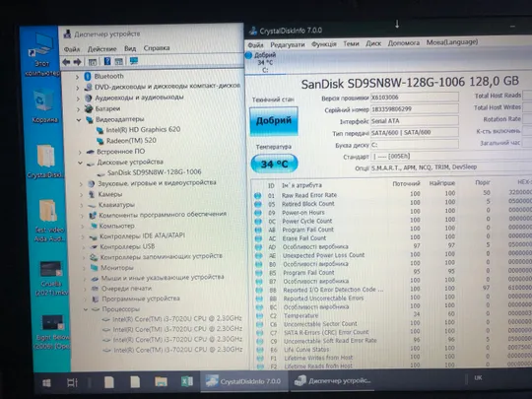Select SanDisk SD9SN8W-128G-1006 disk in tree
The image size is (532, 399).
pyautogui.click(x=155, y=172)
